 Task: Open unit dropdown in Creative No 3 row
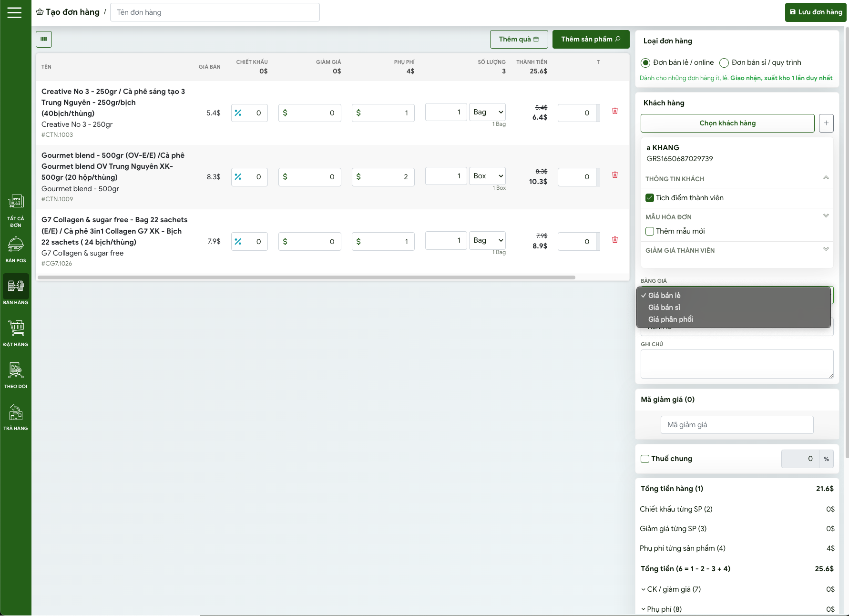click(x=487, y=112)
